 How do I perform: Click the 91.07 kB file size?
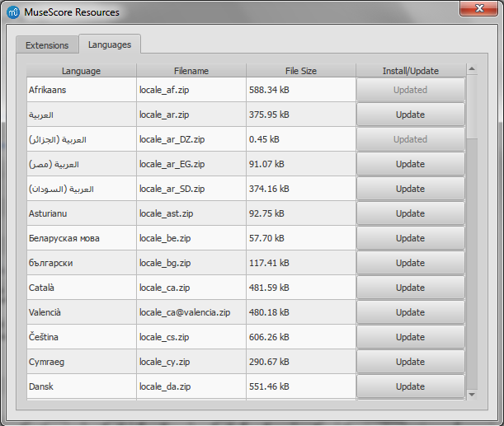coord(266,164)
